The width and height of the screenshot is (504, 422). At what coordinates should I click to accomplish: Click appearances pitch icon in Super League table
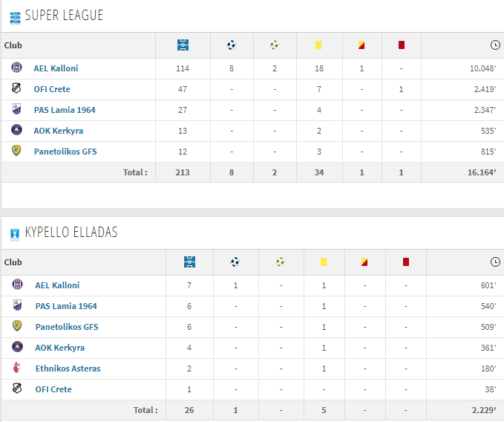pos(183,45)
